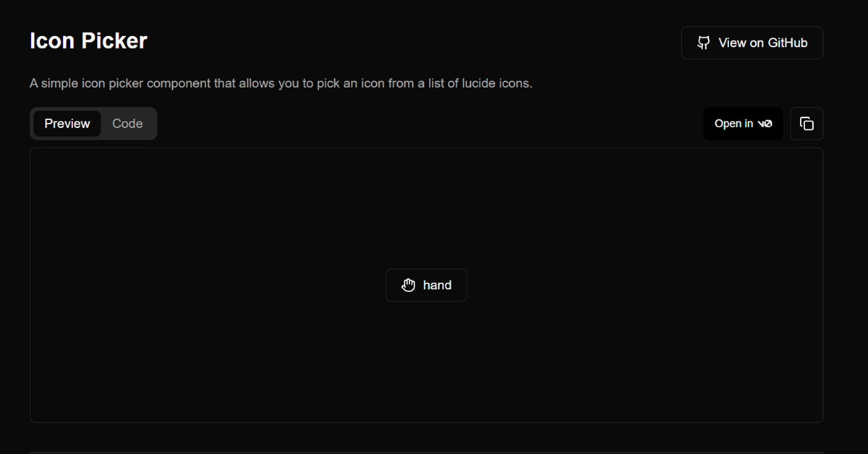Image resolution: width=868 pixels, height=454 pixels.
Task: Select the Preview tab
Action: click(x=67, y=124)
